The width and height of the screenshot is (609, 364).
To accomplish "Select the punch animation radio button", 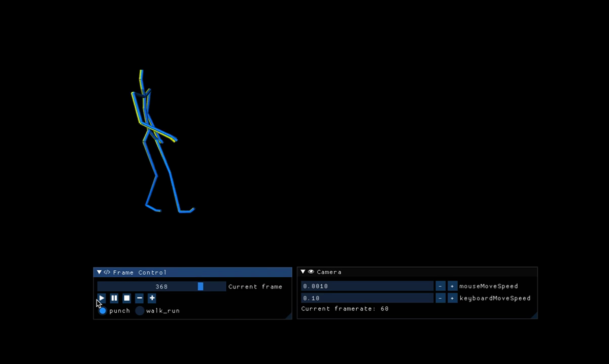I will pyautogui.click(x=103, y=311).
